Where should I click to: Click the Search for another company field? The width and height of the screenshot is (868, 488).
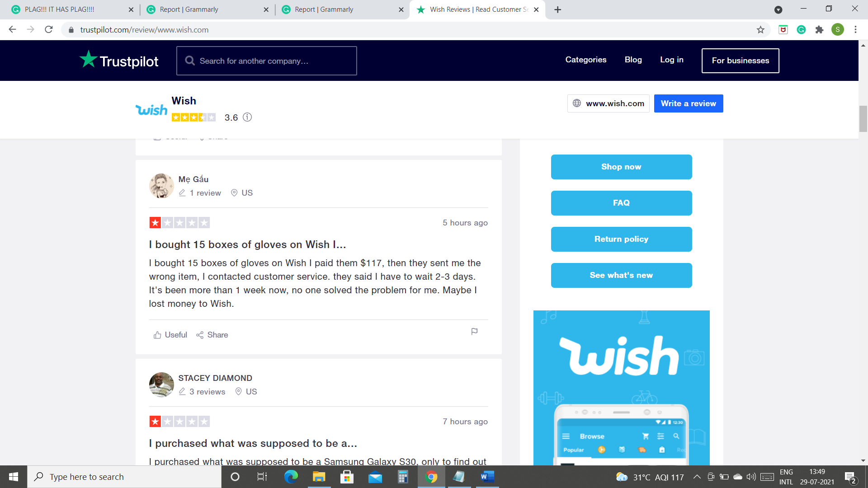(x=267, y=61)
